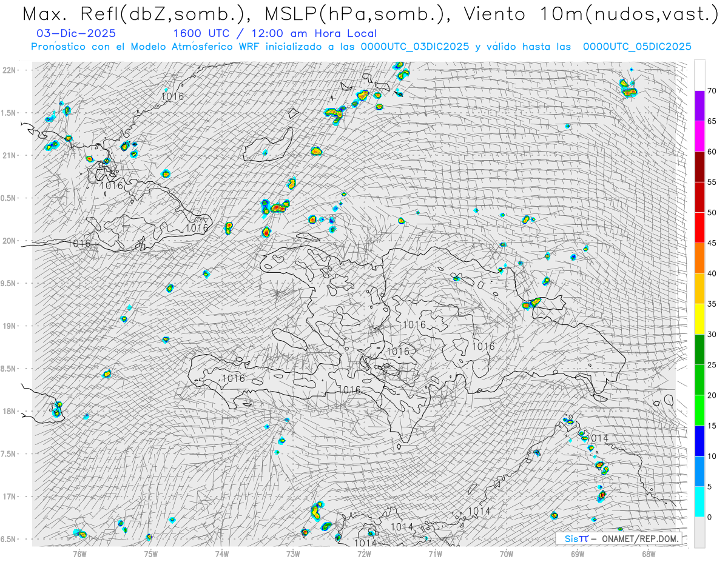Click the dark green 25–30 dBZ segment
728x562 pixels.
coord(699,350)
